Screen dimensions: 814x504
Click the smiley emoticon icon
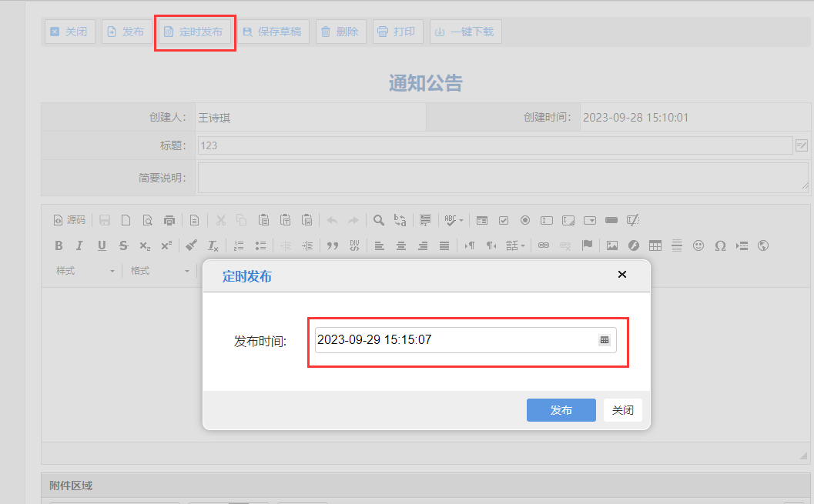click(x=698, y=245)
